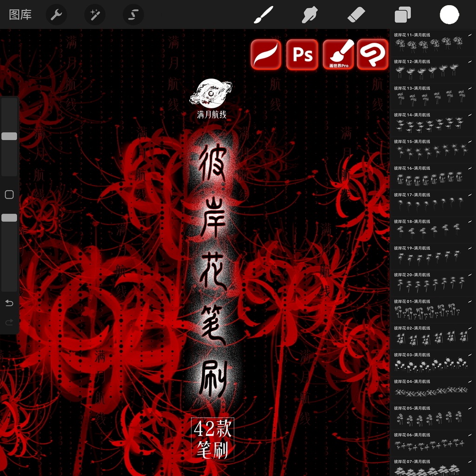Select brush 彼岸花16-满月航线

433,176
